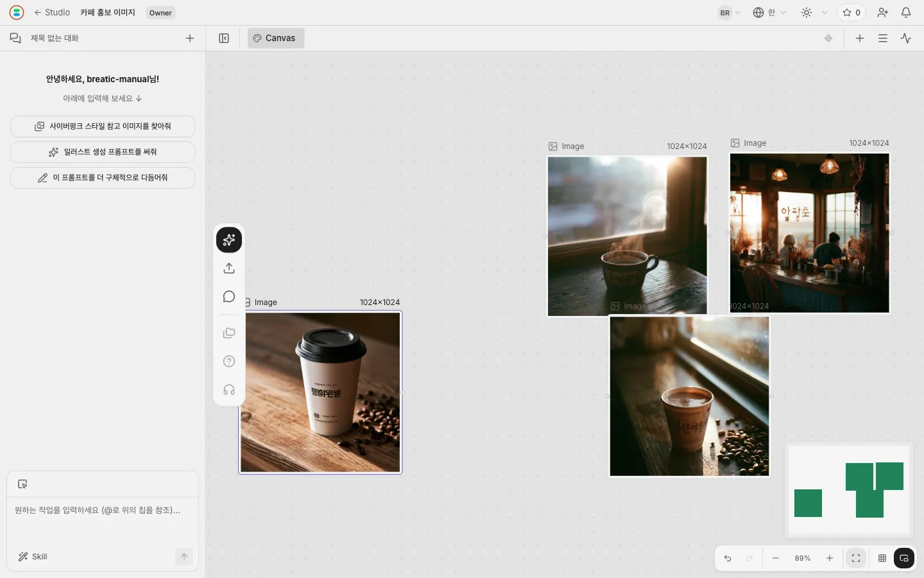Fit canvas to screen icon

coord(856,558)
